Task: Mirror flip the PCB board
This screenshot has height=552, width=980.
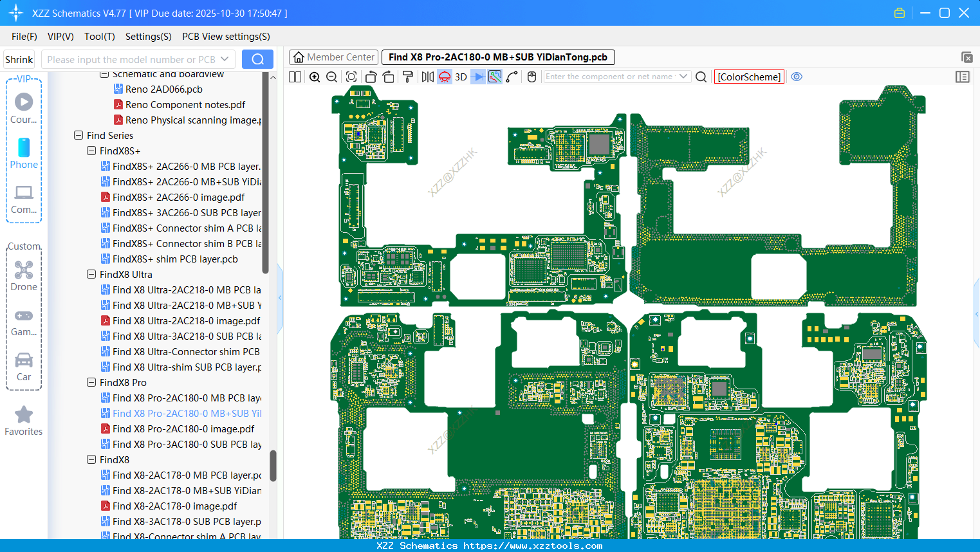Action: (x=428, y=77)
